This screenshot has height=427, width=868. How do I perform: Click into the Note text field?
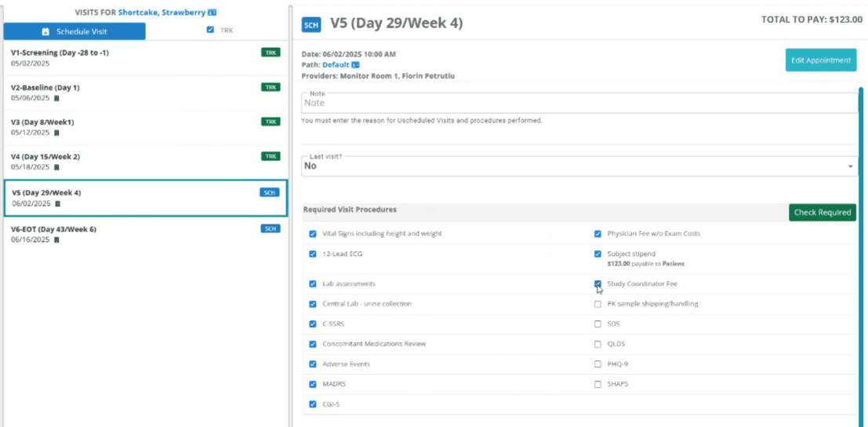pos(579,103)
